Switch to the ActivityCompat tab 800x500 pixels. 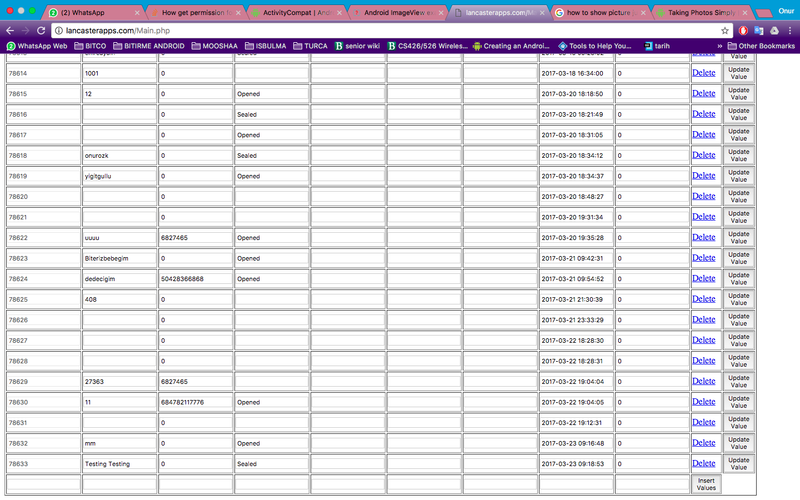tap(296, 12)
